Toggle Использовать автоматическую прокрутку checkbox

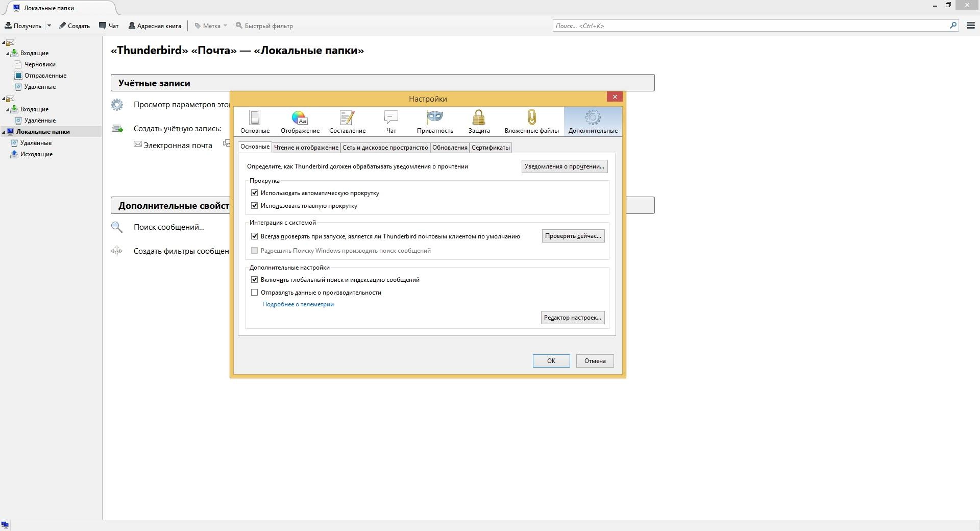point(254,193)
